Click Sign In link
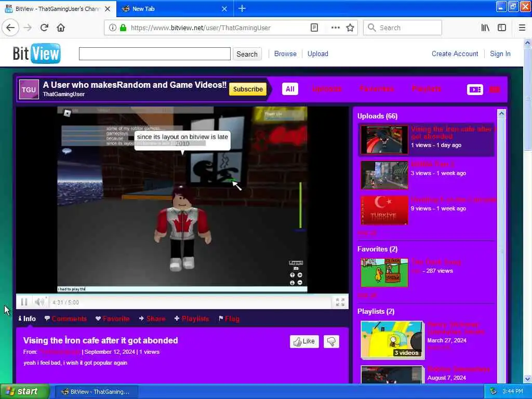The image size is (532, 399). point(500,54)
